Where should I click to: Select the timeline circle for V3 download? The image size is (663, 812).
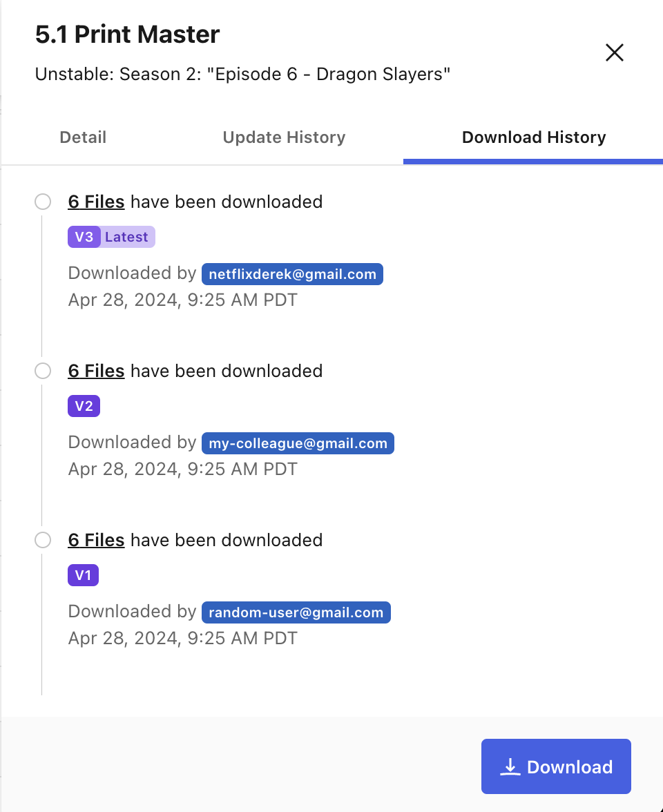43,202
